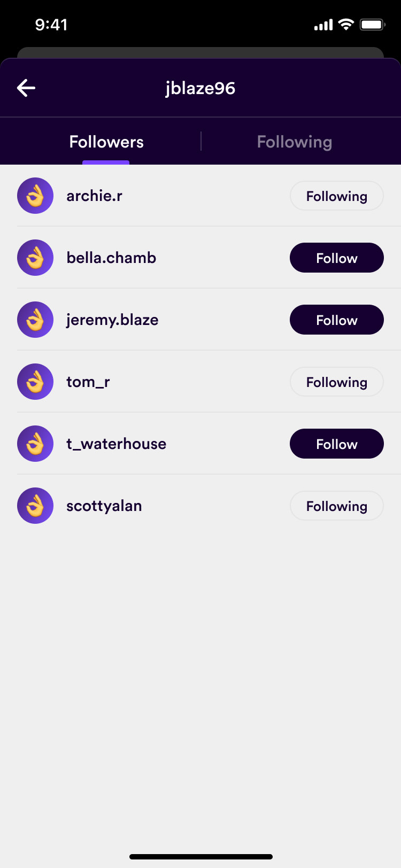Open the scottyalan username

pyautogui.click(x=104, y=506)
